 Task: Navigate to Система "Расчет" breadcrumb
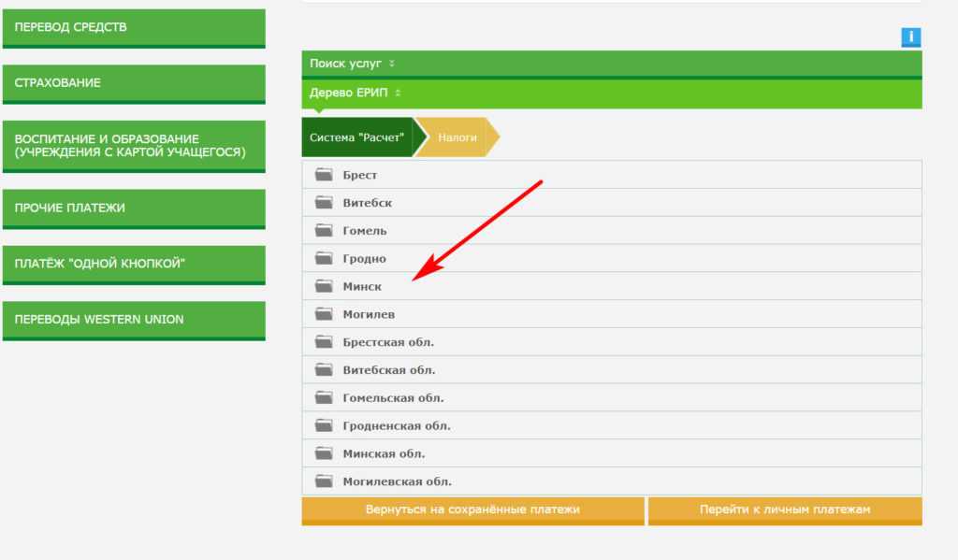356,137
